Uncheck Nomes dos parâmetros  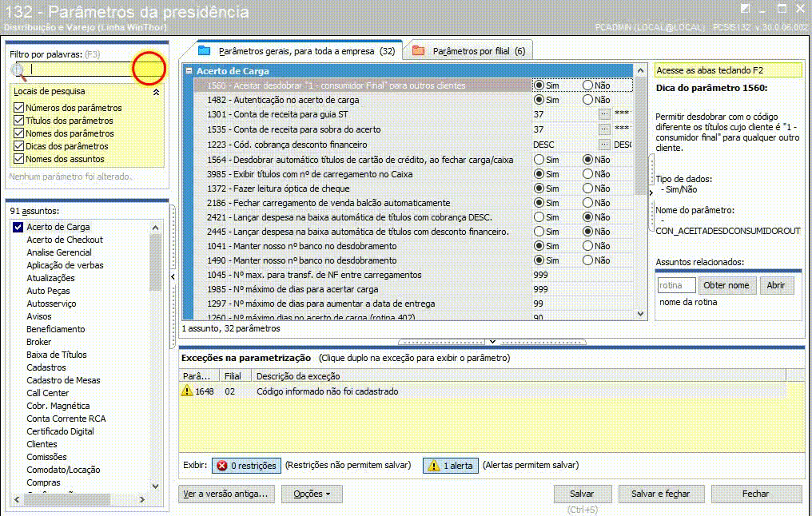(18, 133)
